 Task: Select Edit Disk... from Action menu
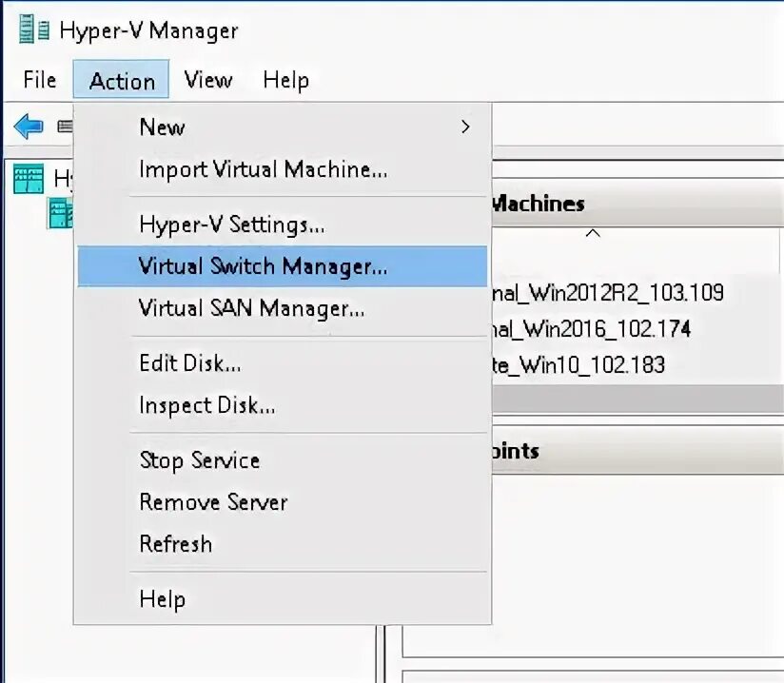click(x=283, y=363)
